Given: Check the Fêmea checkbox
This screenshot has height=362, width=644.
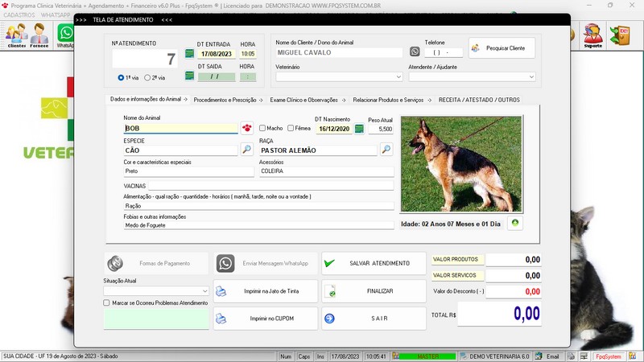Looking at the screenshot, I should 291,128.
